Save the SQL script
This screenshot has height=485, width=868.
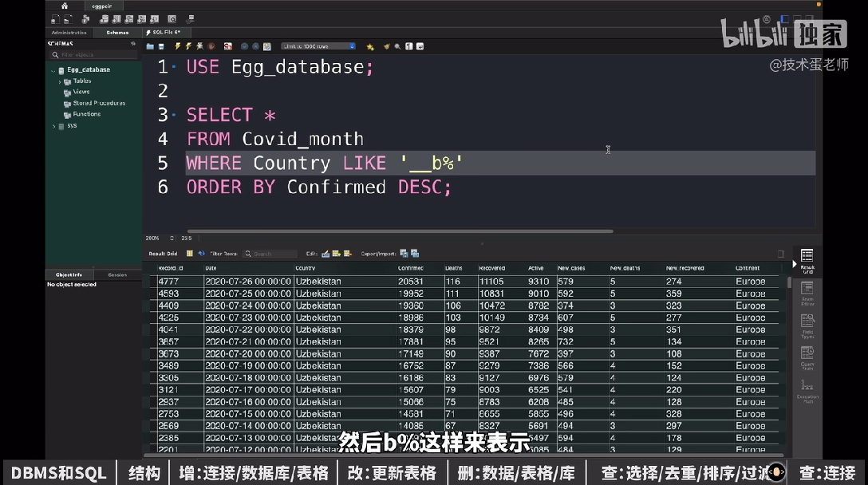click(x=160, y=46)
